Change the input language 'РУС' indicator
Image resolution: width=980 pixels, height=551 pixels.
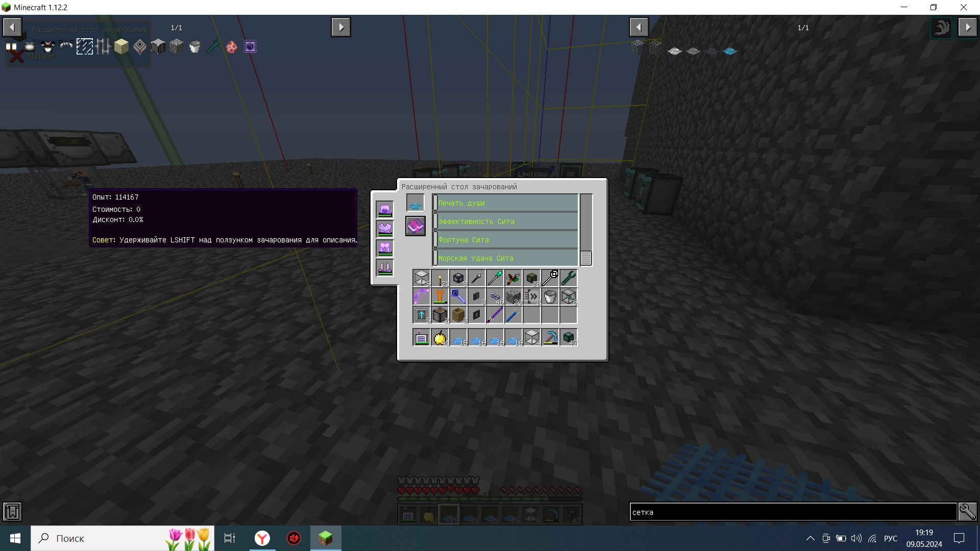(891, 538)
